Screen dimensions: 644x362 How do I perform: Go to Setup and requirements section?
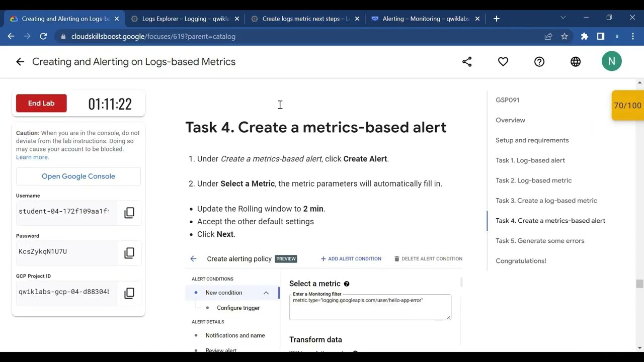coord(532,140)
